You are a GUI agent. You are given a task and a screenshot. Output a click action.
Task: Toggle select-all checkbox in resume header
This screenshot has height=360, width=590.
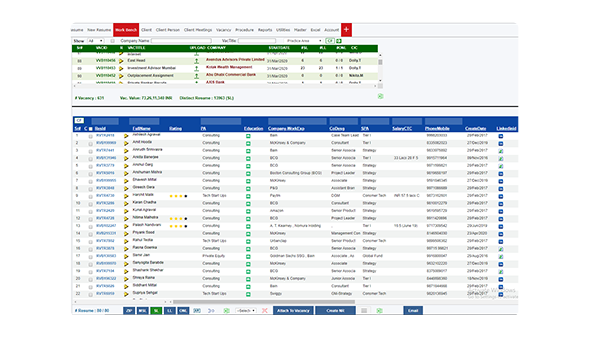click(x=90, y=129)
